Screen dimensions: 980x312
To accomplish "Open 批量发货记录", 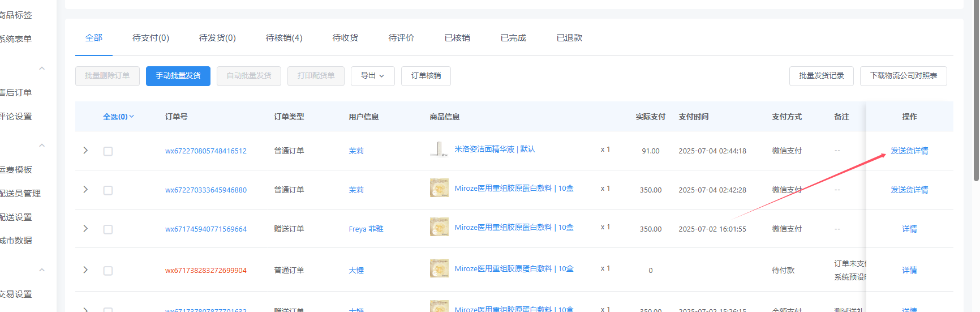I will coord(822,76).
